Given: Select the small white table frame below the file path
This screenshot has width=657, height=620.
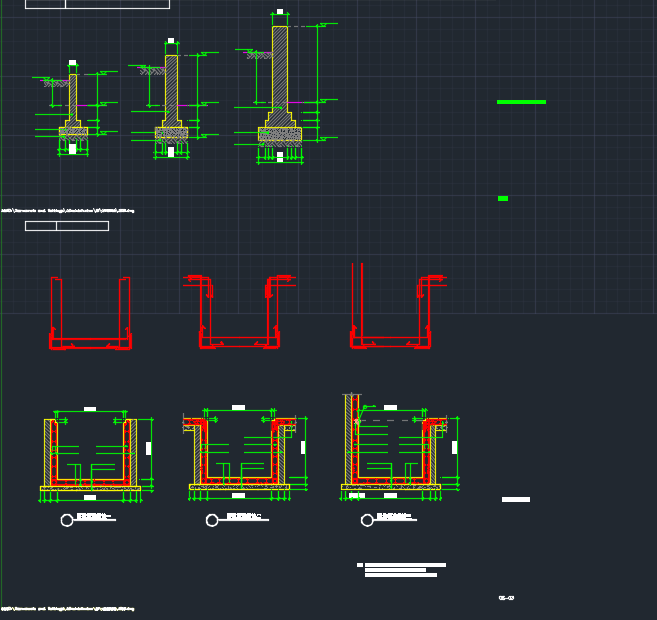Looking at the screenshot, I should [67, 226].
